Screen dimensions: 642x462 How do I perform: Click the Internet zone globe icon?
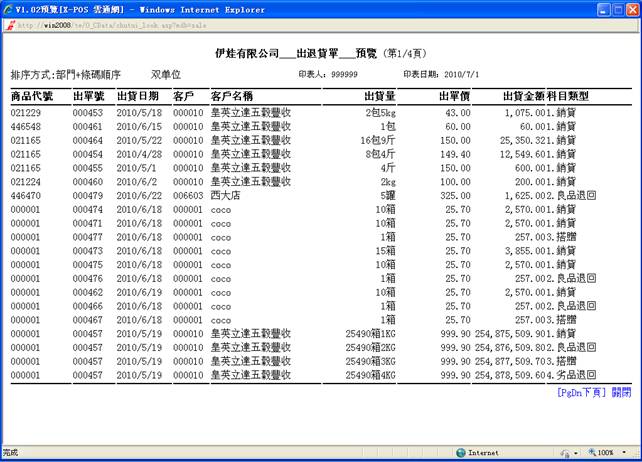tap(460, 453)
